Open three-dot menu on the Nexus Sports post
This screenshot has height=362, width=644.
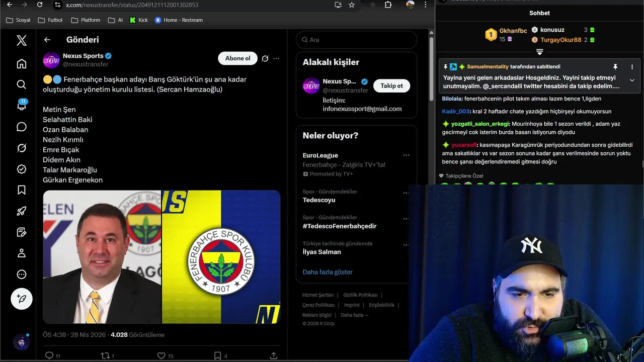point(276,58)
